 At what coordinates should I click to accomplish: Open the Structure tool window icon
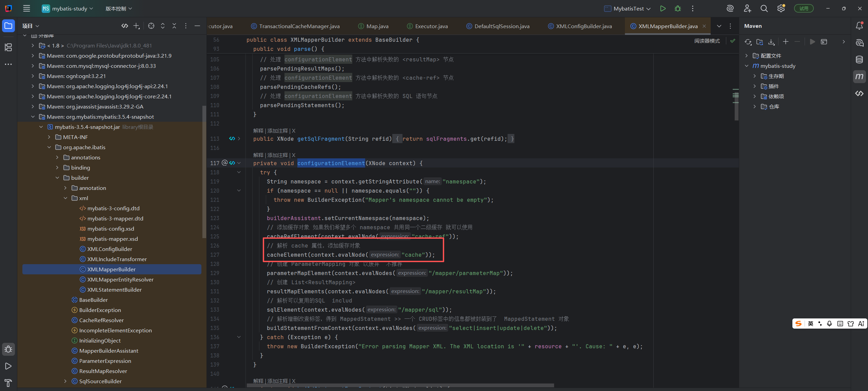(8, 47)
